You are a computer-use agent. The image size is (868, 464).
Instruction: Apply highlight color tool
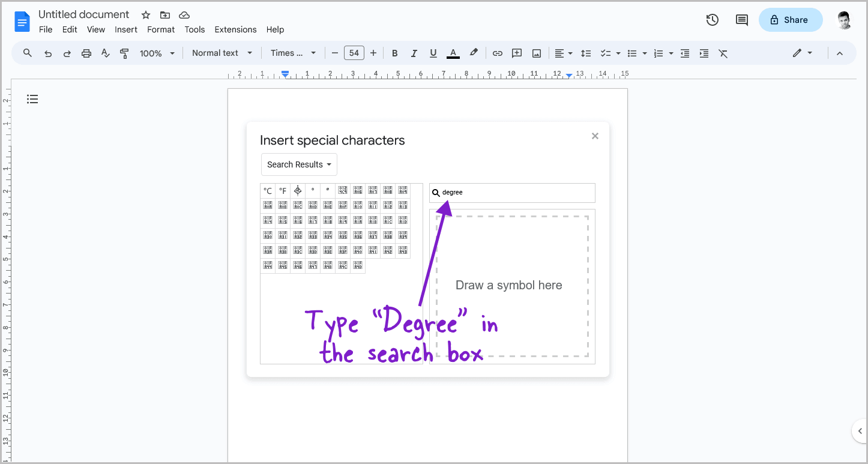coord(474,53)
